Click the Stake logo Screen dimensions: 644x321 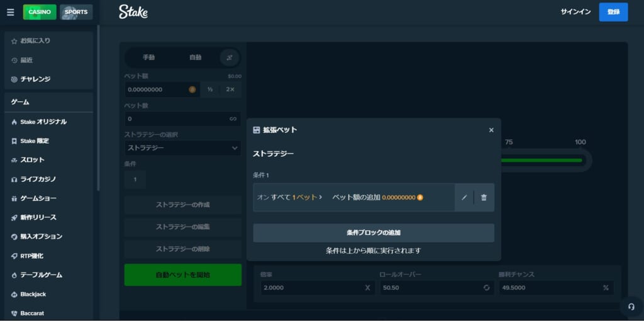133,12
